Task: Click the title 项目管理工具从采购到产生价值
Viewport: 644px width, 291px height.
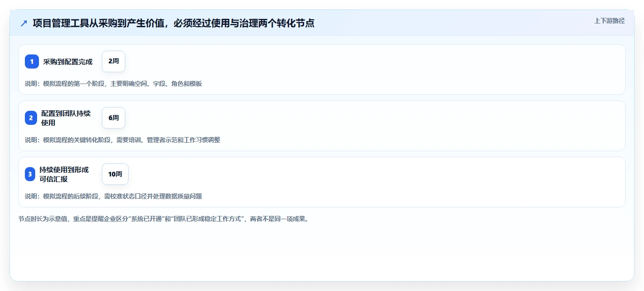Action: (x=174, y=23)
